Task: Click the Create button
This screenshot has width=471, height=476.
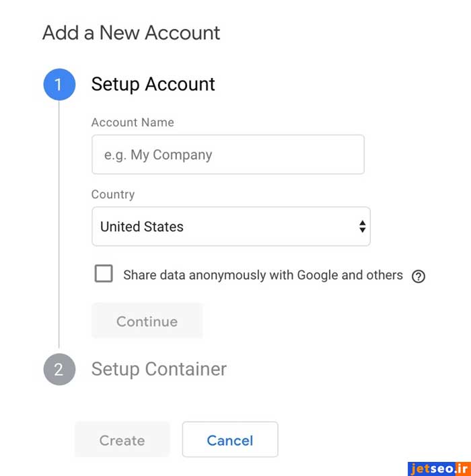Action: [122, 440]
